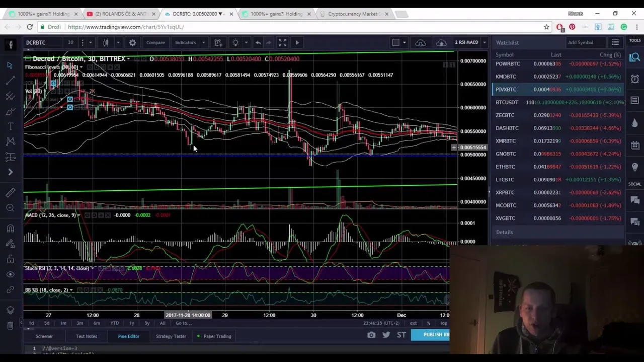This screenshot has height=362, width=644.
Task: Select the trend line drawing tool
Action: [10, 81]
